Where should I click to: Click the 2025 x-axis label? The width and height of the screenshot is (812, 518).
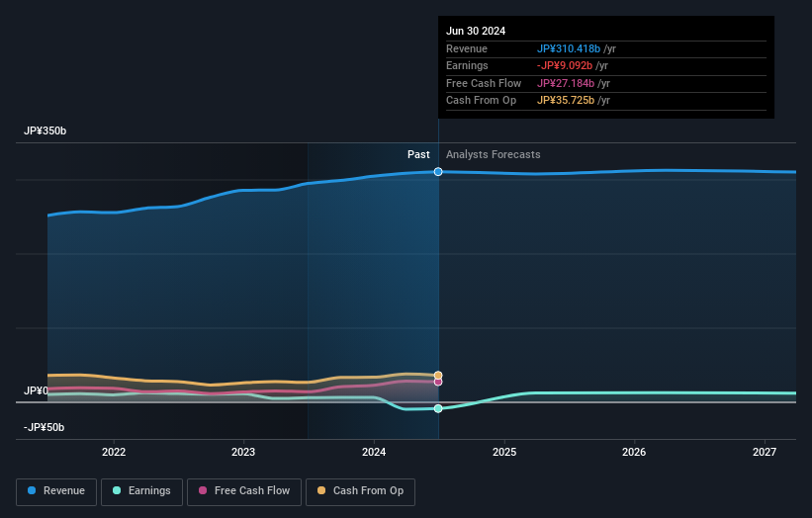[x=504, y=452]
